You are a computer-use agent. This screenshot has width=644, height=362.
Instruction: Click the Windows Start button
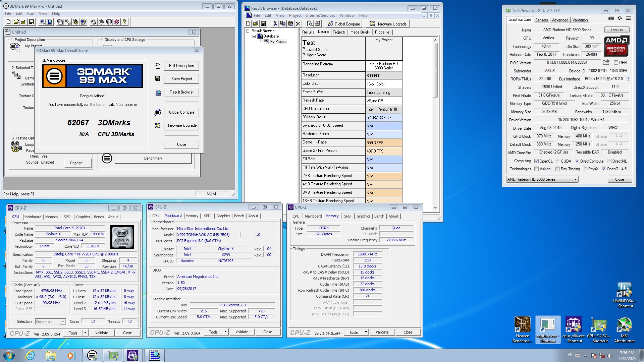coord(9,355)
